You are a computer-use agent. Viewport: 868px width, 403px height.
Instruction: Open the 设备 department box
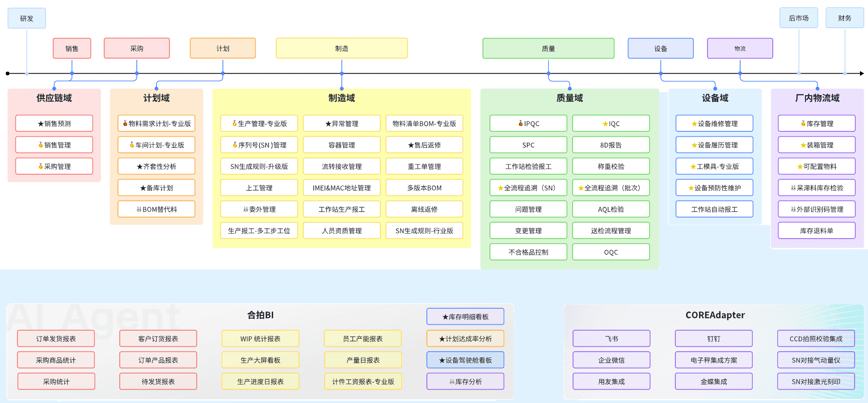click(x=661, y=48)
